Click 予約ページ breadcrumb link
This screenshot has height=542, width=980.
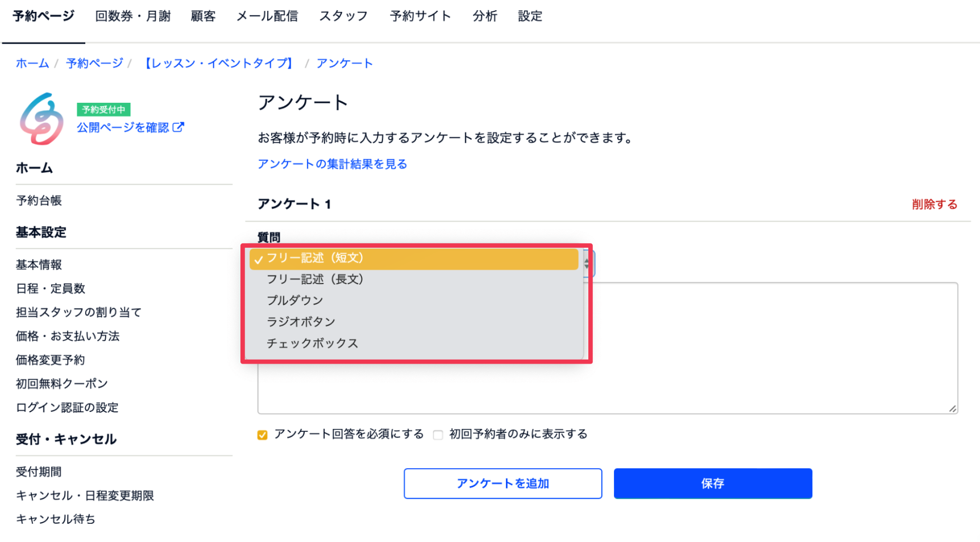coord(94,63)
